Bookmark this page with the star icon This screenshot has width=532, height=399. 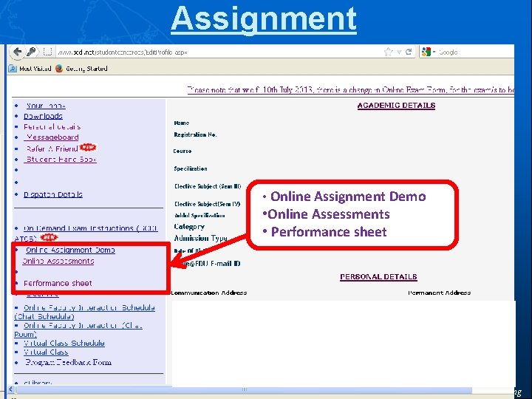tap(388, 52)
